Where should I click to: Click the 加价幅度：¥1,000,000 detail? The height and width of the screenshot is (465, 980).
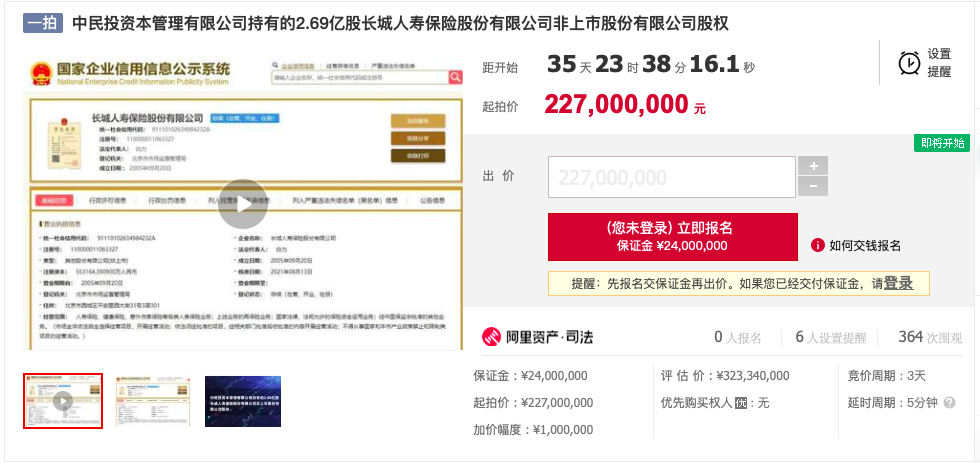(x=533, y=430)
